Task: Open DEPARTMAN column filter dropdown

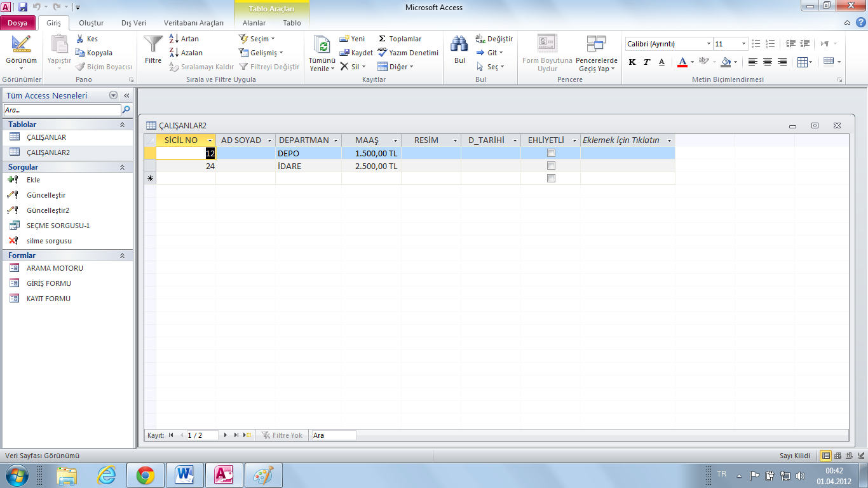Action: click(x=336, y=140)
